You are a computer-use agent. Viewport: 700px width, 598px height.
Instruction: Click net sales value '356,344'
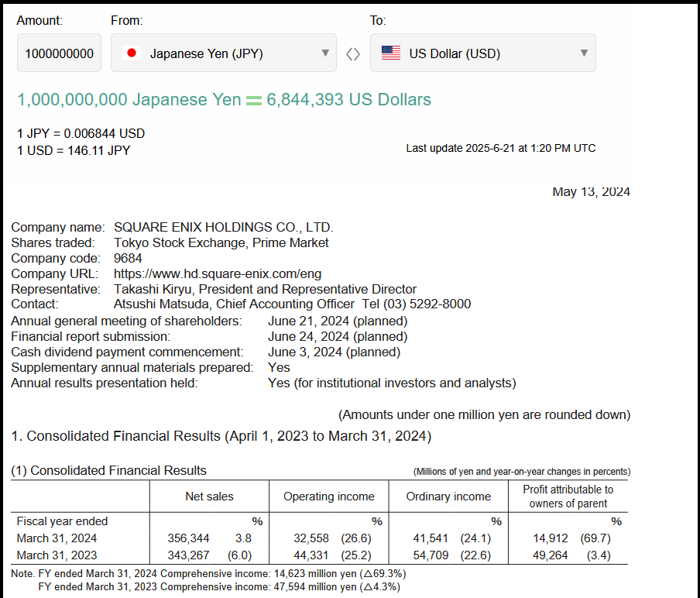[x=188, y=538]
